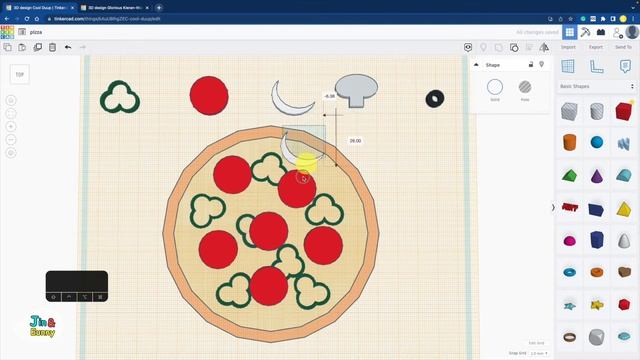Click the Zoom out button
The width and height of the screenshot is (640, 360).
(11, 140)
